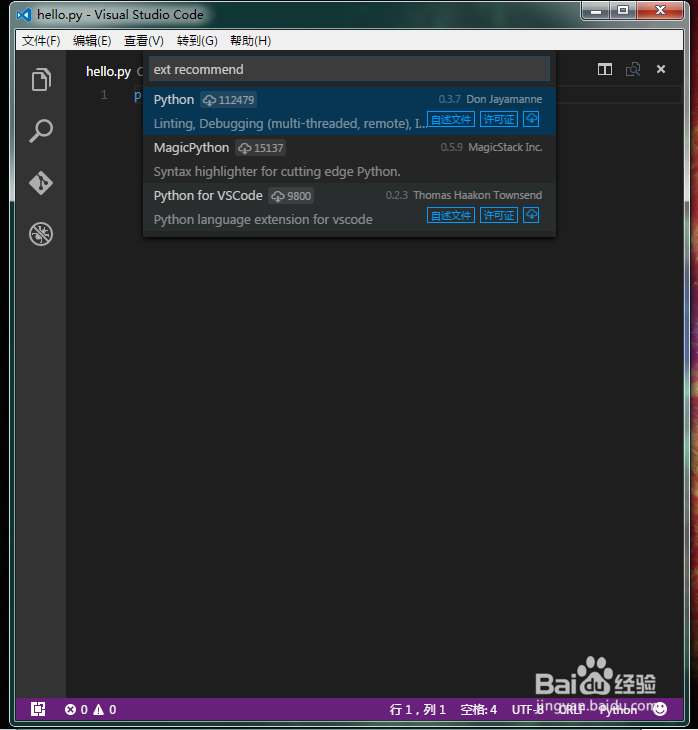Click author name Don Jayamanne

tap(504, 99)
